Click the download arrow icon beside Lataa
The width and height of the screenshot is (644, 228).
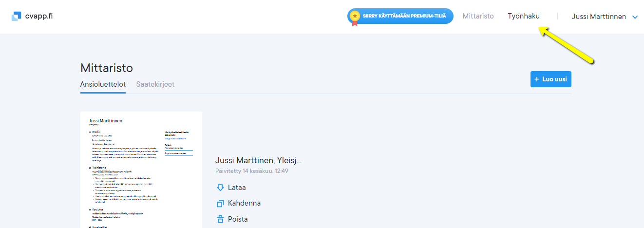pyautogui.click(x=220, y=188)
